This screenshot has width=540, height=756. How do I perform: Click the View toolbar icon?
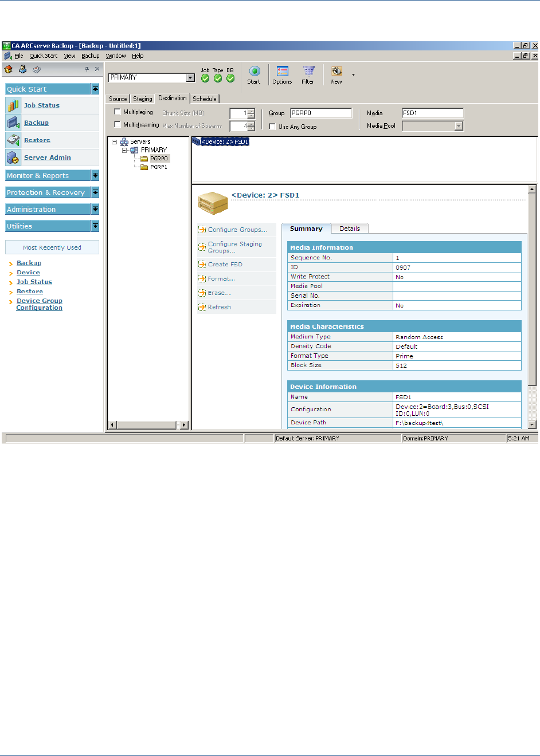coord(336,71)
